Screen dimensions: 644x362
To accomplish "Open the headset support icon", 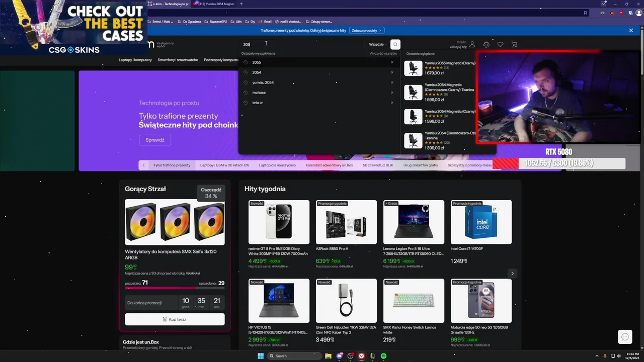I will (486, 44).
